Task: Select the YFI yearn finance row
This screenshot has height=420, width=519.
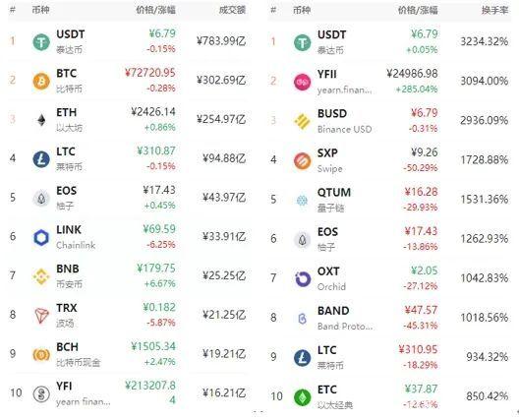Action: point(129,393)
